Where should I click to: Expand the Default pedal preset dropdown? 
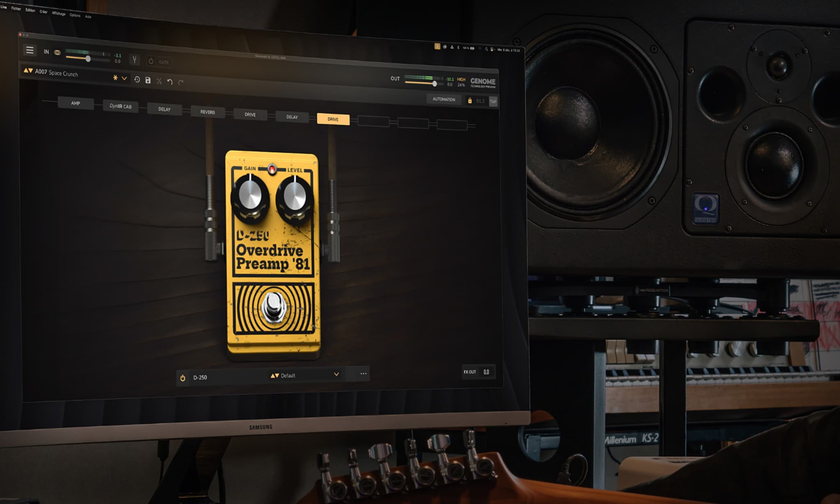336,374
